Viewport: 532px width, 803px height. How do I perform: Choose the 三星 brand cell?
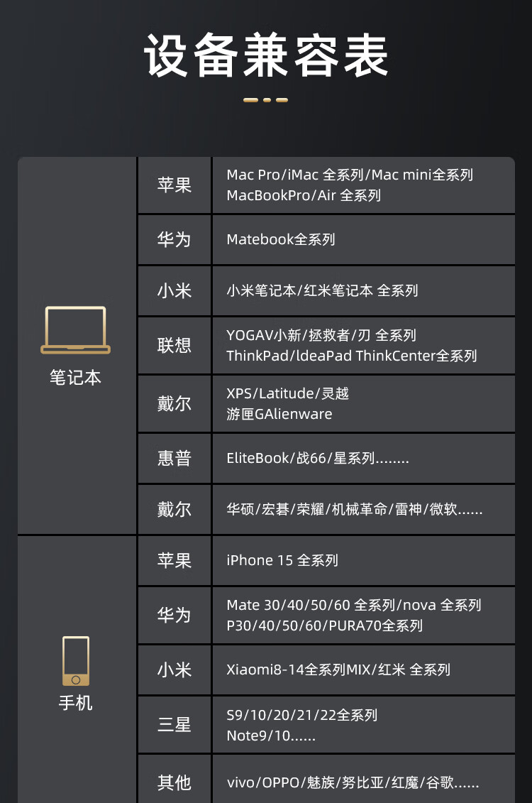tap(174, 725)
